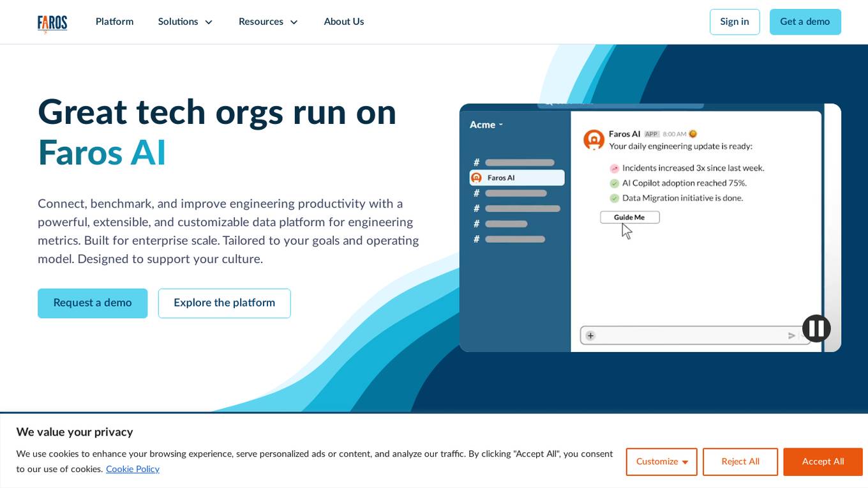The height and width of the screenshot is (488, 868).
Task: Click the message input field in chat
Action: 694,335
